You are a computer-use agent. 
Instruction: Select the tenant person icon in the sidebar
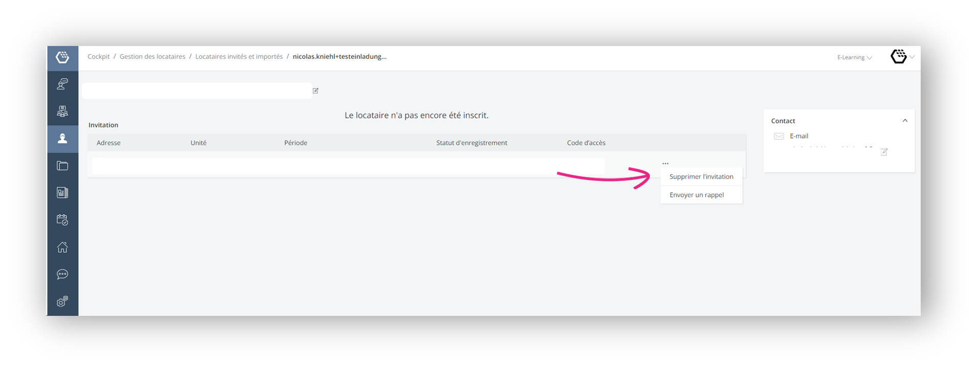[x=62, y=139]
